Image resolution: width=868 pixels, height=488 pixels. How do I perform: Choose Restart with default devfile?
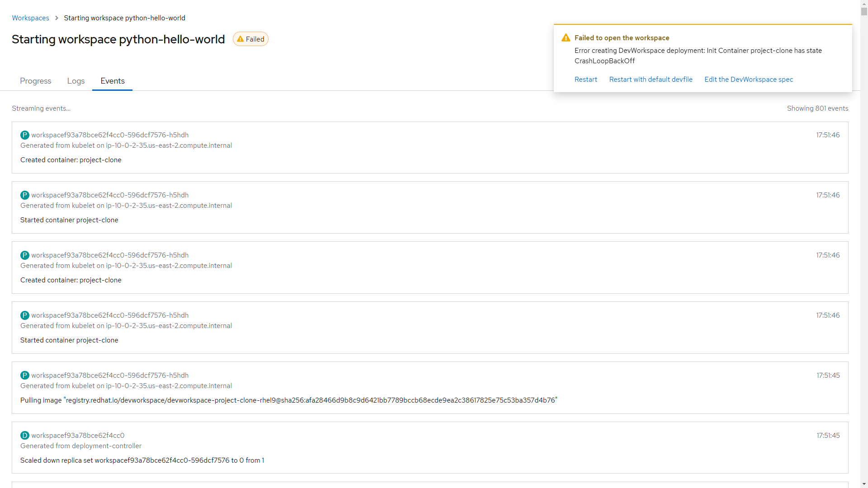[x=651, y=80]
